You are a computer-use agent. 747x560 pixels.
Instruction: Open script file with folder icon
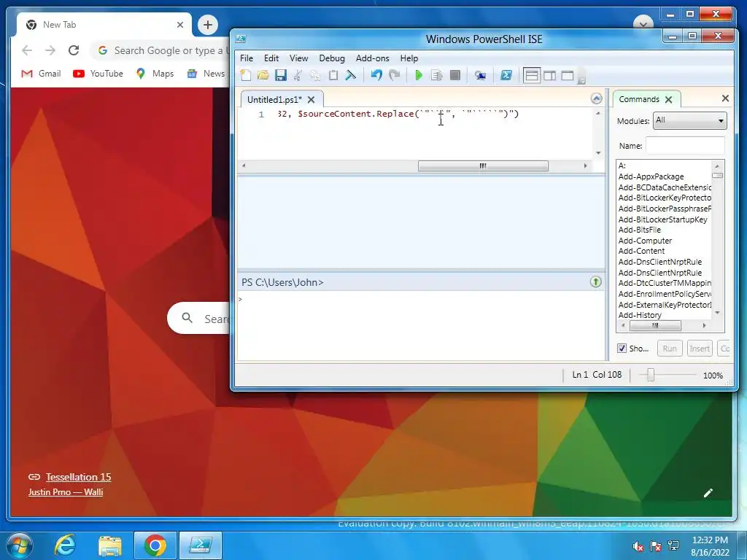pos(263,75)
